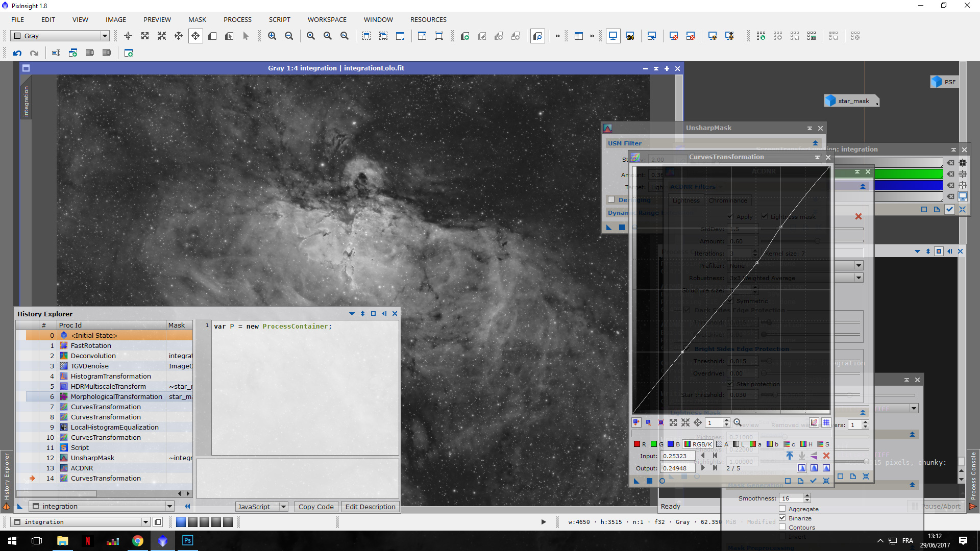Select the green G channel toggle
This screenshot has height=551, width=980.
point(657,444)
